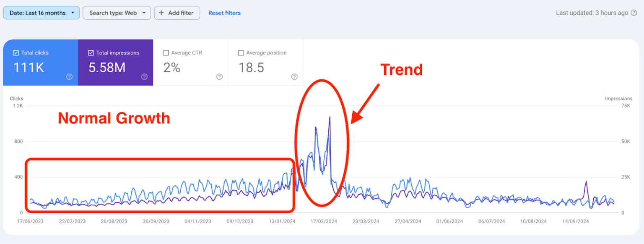Click the highest spike peak on chart

click(x=330, y=117)
